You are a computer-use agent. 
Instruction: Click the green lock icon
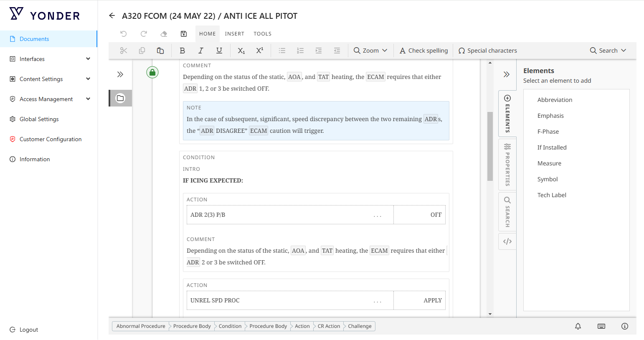point(152,72)
